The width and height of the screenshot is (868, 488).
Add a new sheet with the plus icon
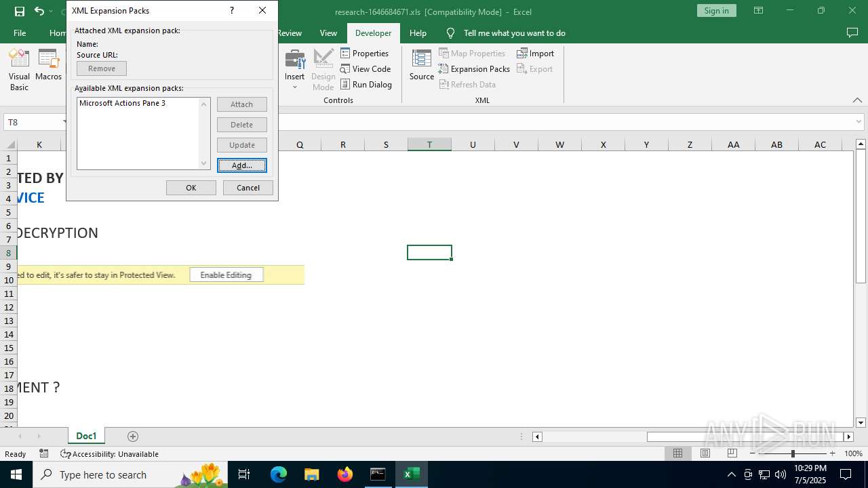(x=133, y=436)
